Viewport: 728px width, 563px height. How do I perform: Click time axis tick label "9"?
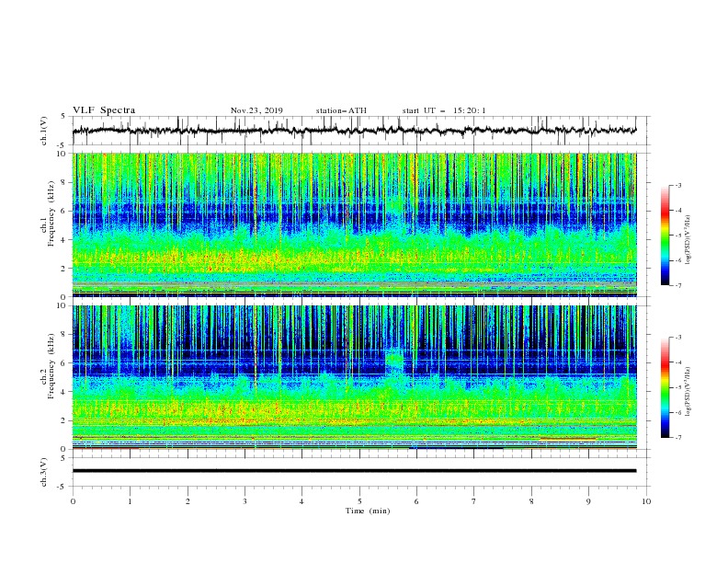point(588,501)
